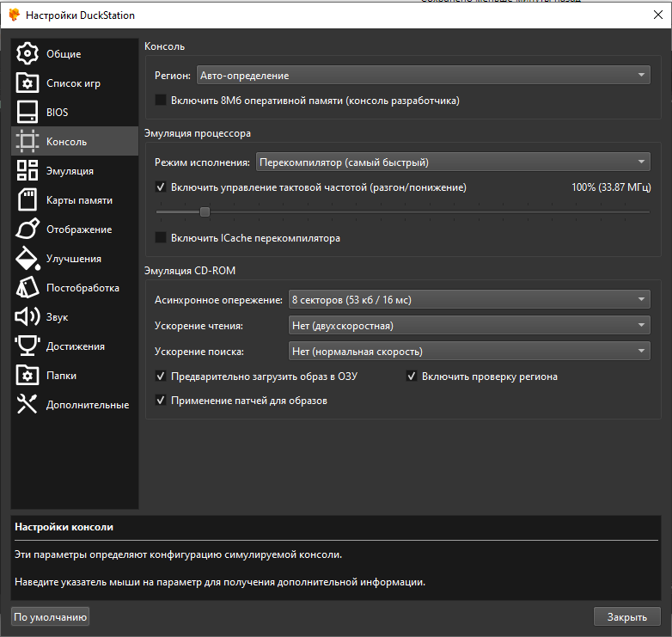Toggle Включить проверку региона checkbox
672x637 pixels.
[x=412, y=377]
